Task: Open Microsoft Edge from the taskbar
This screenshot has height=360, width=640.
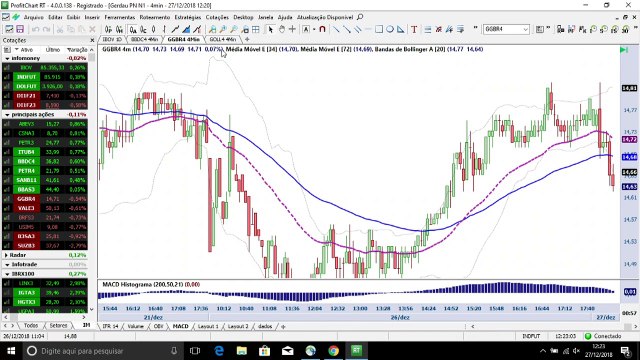Action: click(219, 351)
